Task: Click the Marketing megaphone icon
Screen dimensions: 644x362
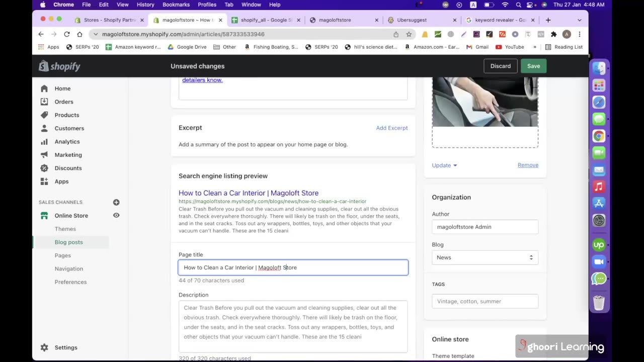Action: 44,155
